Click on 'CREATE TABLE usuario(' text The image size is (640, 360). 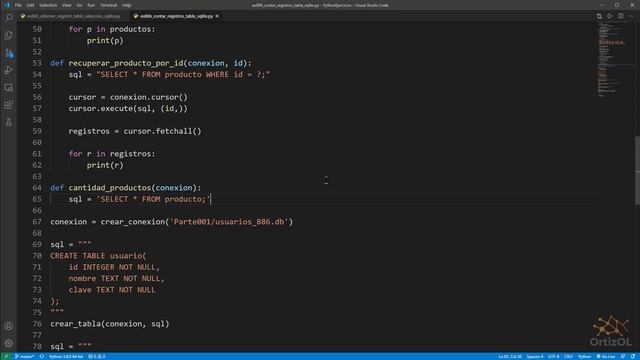tap(98, 256)
